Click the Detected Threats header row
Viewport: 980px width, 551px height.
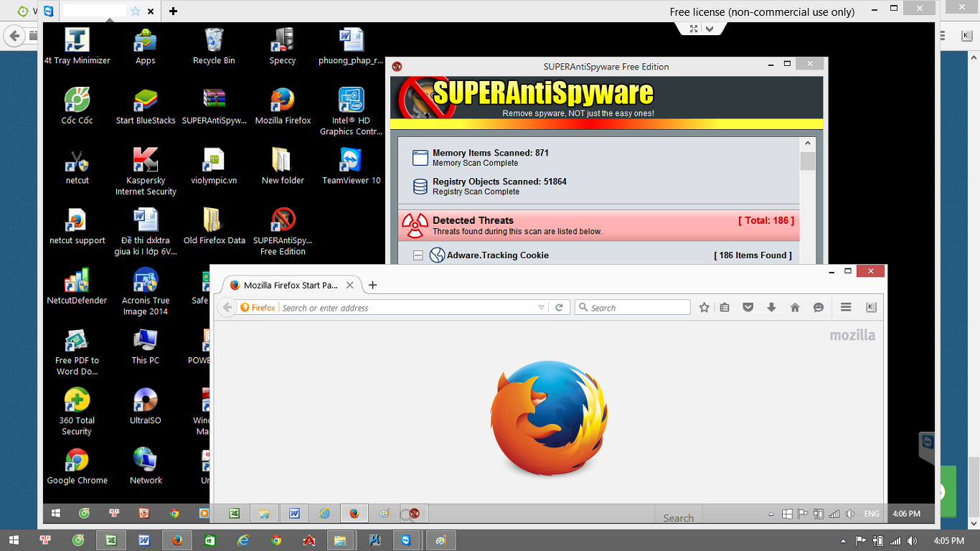coord(598,225)
